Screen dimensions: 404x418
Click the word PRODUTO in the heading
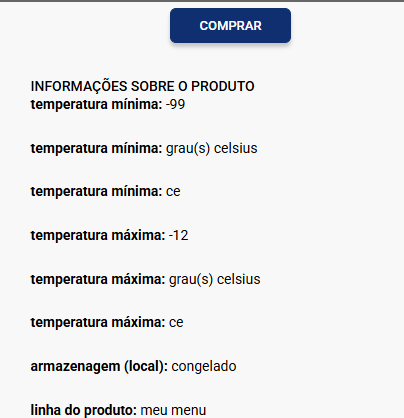click(223, 86)
